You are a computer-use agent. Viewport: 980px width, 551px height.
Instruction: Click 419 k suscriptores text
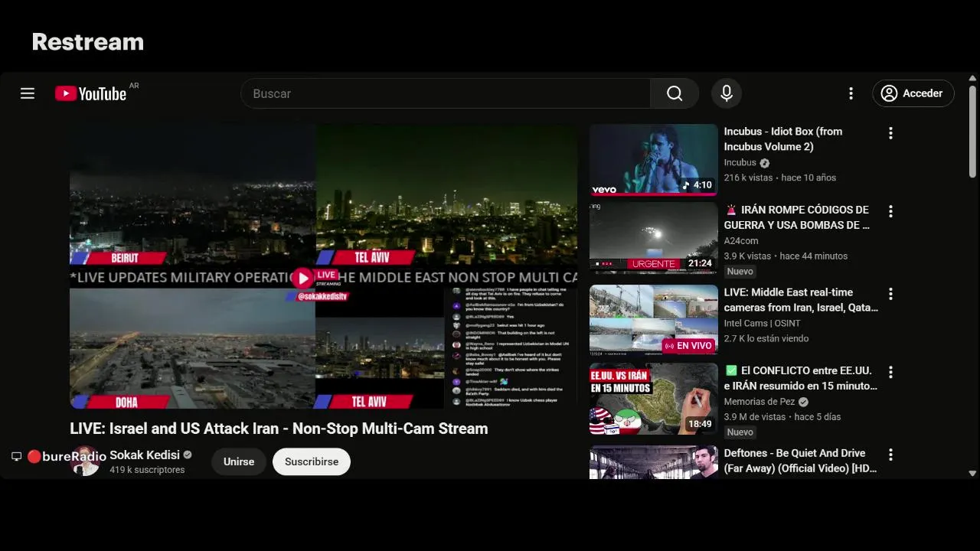click(x=147, y=470)
